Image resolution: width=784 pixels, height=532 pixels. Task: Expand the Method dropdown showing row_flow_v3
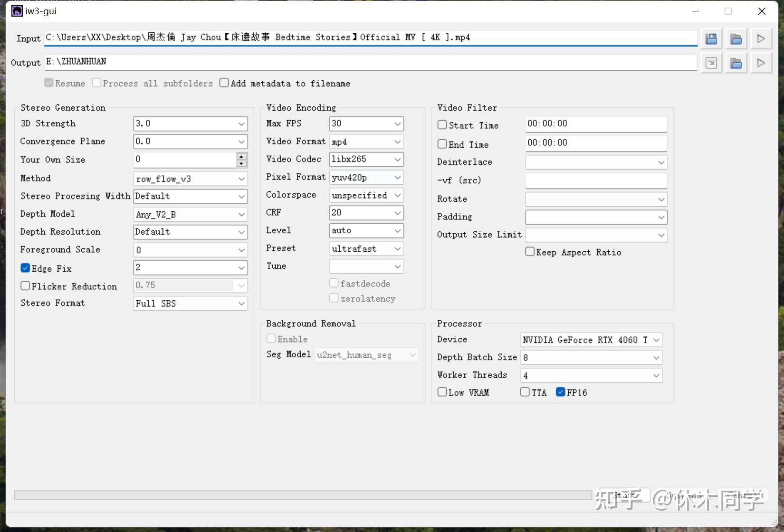[x=191, y=179]
